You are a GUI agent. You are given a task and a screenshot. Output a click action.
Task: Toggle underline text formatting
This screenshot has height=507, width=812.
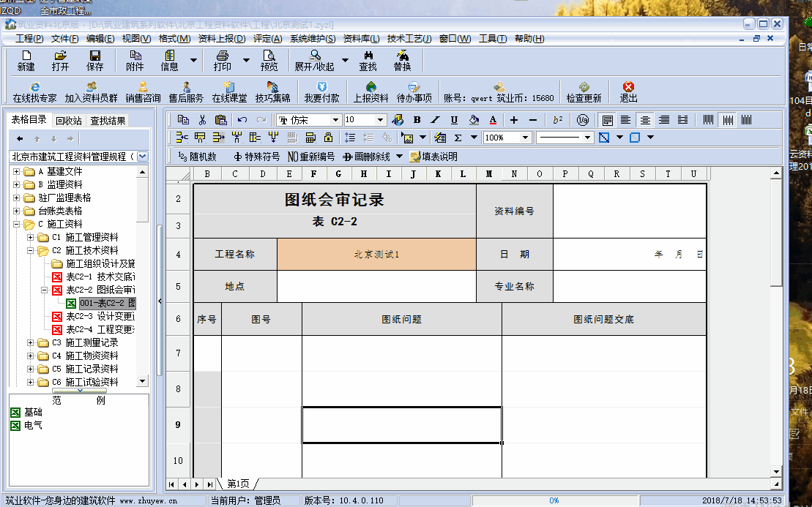coord(454,120)
